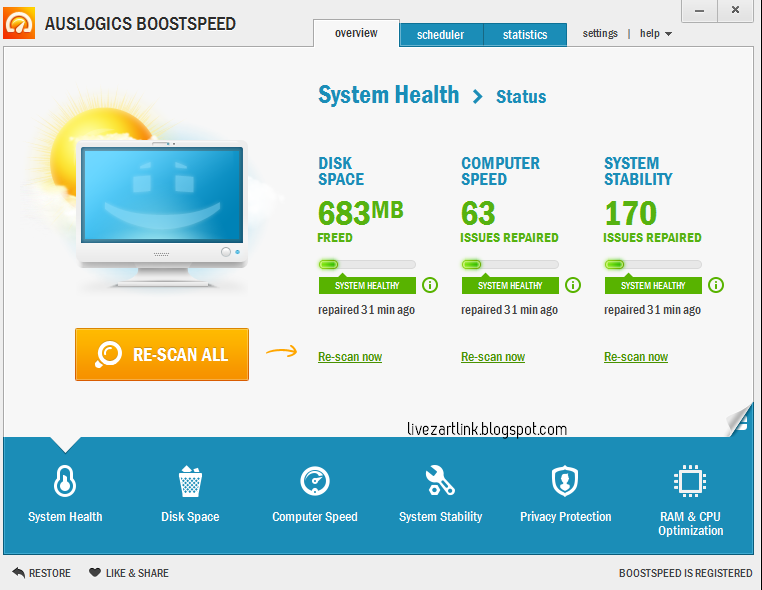Click the RESTORE label

coord(50,573)
